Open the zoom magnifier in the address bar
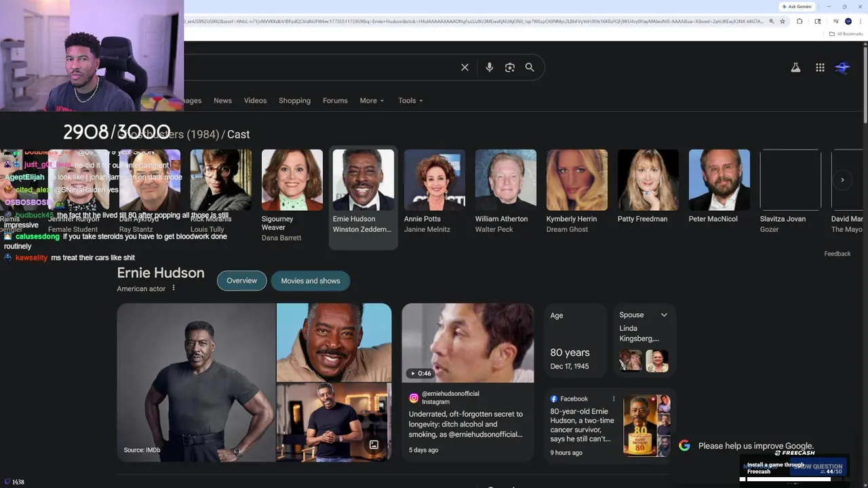This screenshot has width=868, height=488. tap(770, 21)
